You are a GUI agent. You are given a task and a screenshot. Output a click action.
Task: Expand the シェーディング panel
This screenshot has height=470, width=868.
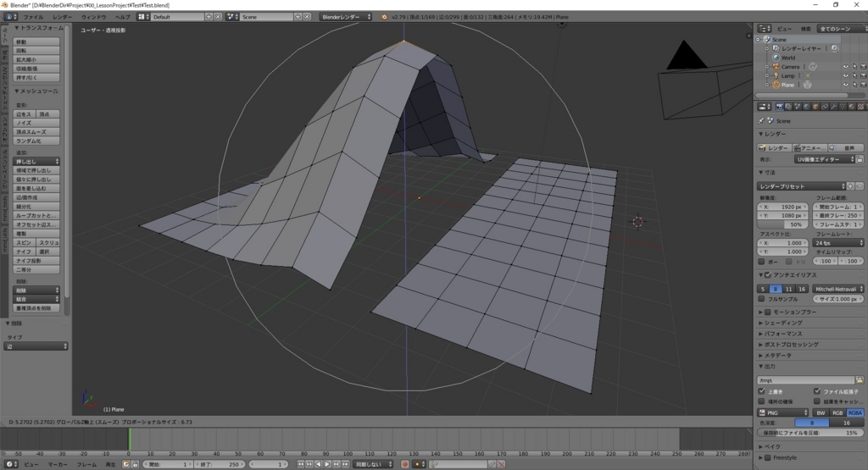784,323
